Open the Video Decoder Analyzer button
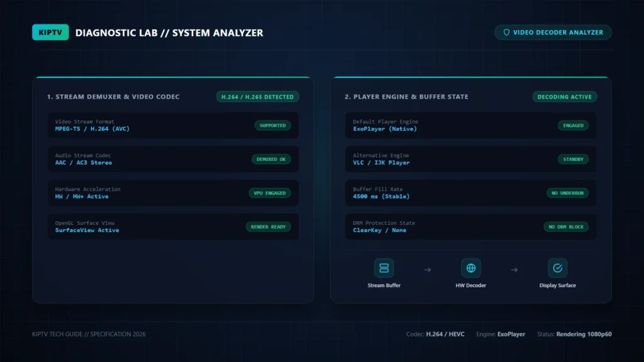Image resolution: width=644 pixels, height=362 pixels. 553,33
